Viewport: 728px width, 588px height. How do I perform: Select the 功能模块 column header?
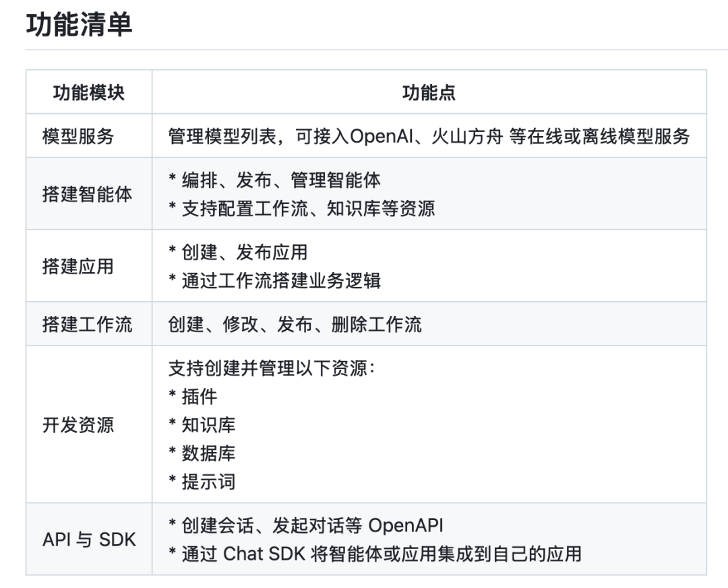[x=88, y=92]
